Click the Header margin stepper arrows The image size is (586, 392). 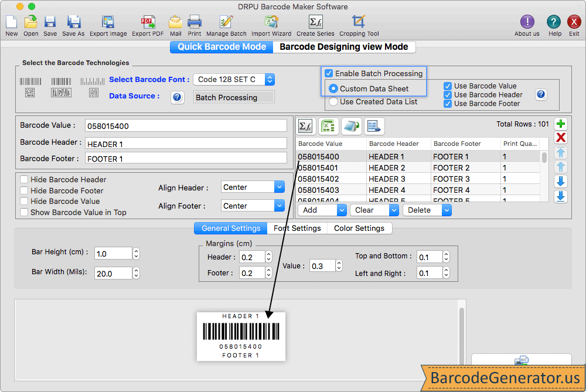pyautogui.click(x=269, y=257)
